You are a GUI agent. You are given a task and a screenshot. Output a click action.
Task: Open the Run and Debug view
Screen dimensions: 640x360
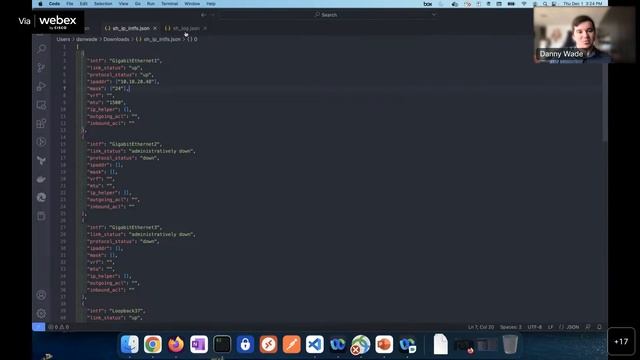click(41, 87)
